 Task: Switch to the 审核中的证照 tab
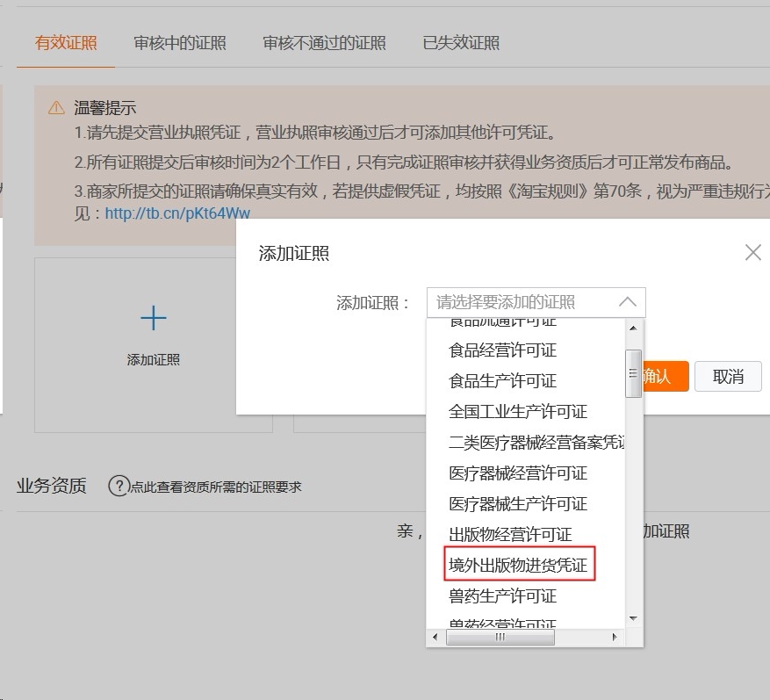click(179, 43)
